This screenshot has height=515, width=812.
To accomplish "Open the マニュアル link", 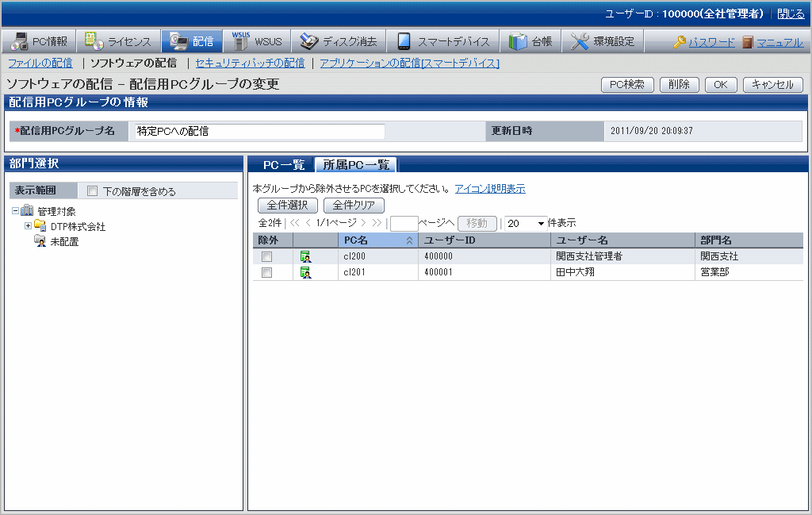I will pyautogui.click(x=780, y=43).
